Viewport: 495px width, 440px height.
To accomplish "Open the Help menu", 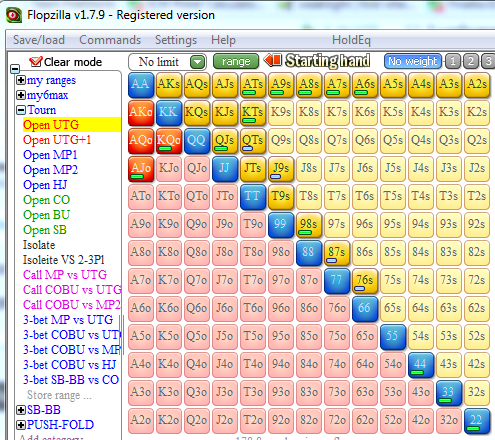I will [x=223, y=40].
